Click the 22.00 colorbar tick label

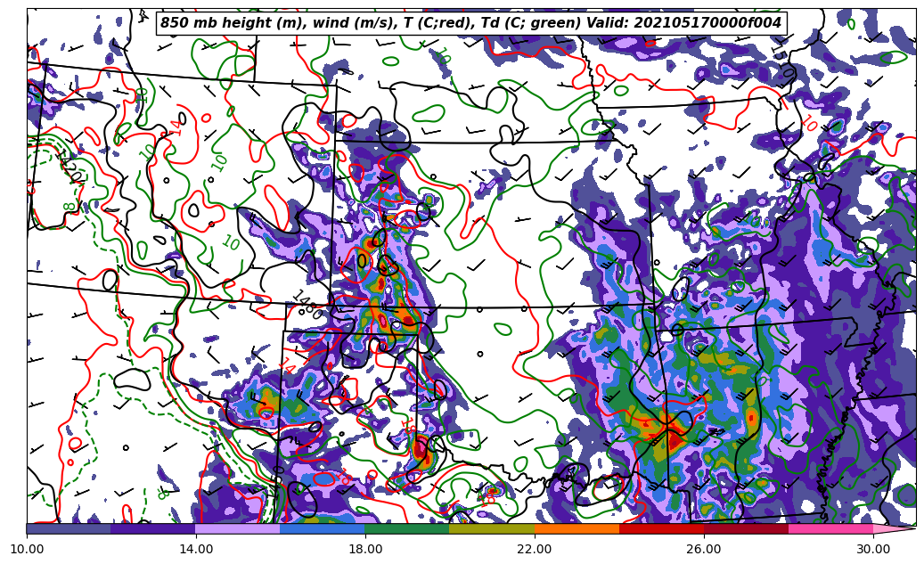(x=535, y=550)
